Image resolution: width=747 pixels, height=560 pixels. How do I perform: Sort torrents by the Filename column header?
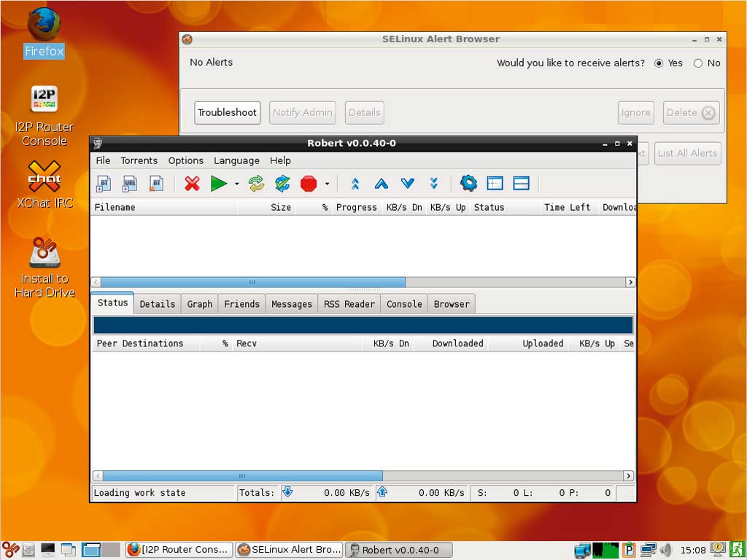pos(164,208)
